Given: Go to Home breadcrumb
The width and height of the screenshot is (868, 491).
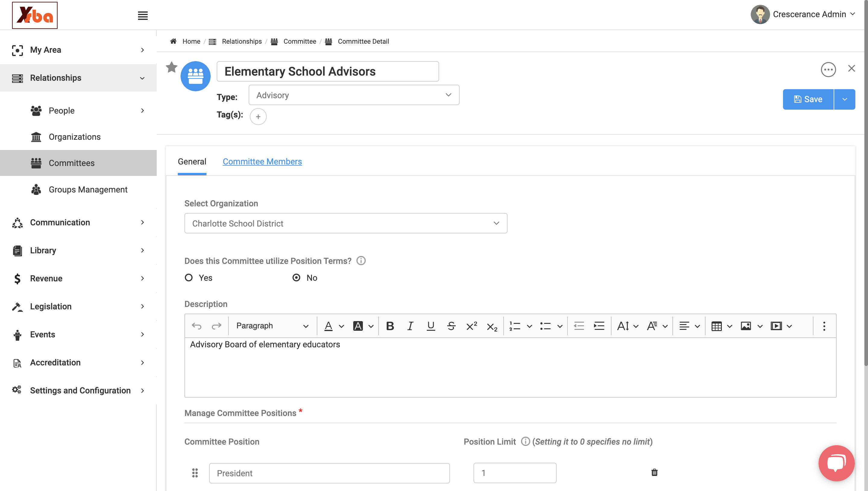Looking at the screenshot, I should [x=191, y=41].
